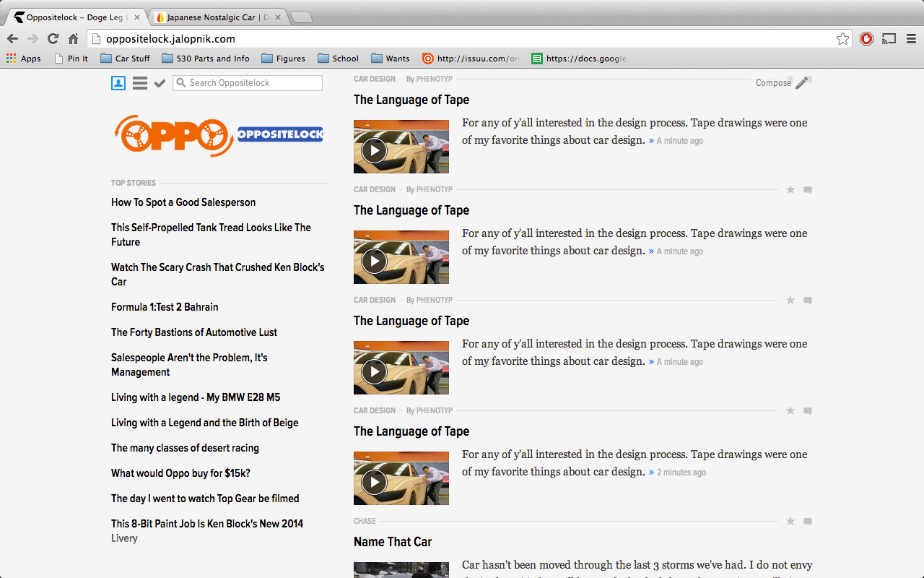This screenshot has width=924, height=578.
Task: Open the three-line list view icon
Action: pyautogui.click(x=140, y=83)
